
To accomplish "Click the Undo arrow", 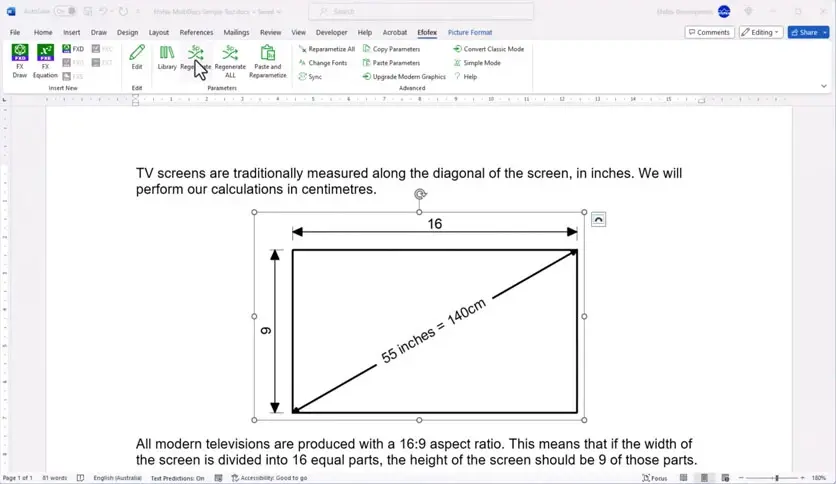I will tap(103, 11).
